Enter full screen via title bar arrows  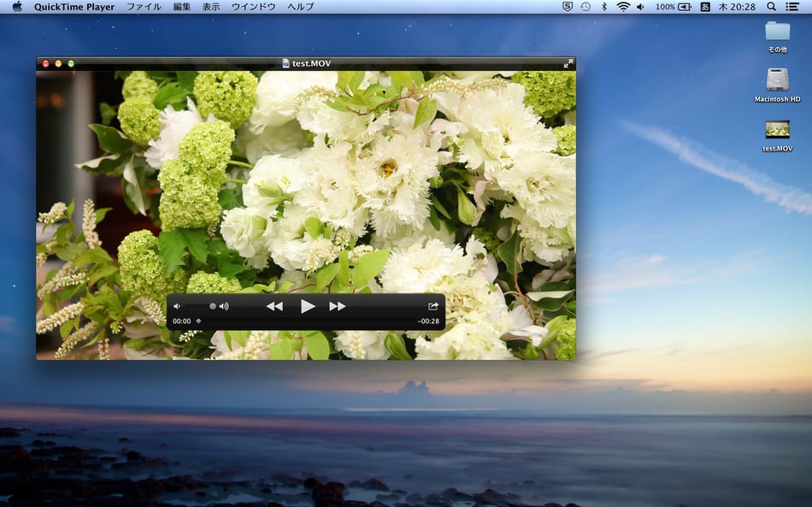568,63
